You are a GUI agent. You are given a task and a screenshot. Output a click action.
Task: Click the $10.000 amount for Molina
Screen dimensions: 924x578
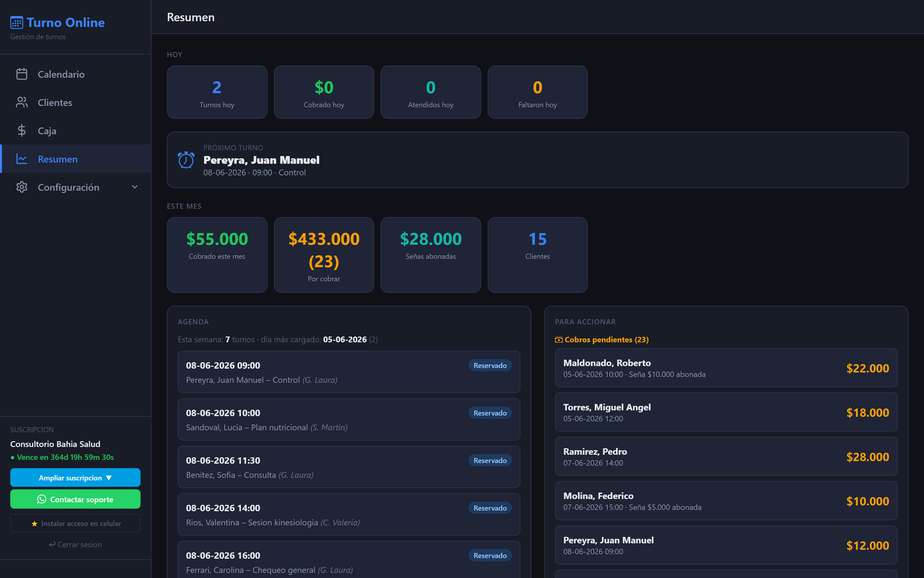(x=868, y=501)
